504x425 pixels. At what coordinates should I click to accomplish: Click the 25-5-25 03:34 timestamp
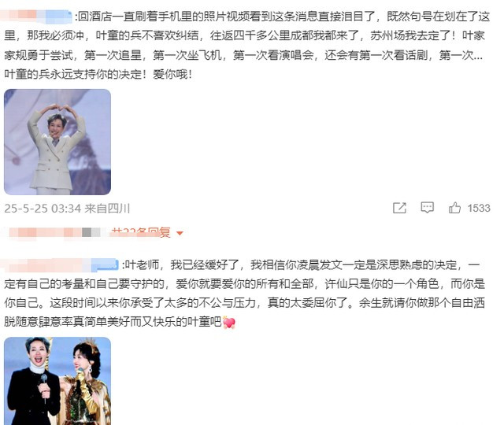[43, 209]
